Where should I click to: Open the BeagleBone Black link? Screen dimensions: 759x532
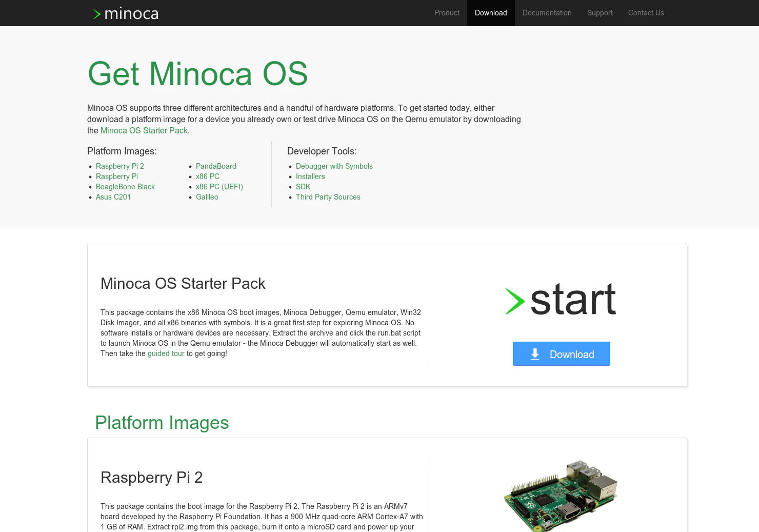pyautogui.click(x=125, y=187)
